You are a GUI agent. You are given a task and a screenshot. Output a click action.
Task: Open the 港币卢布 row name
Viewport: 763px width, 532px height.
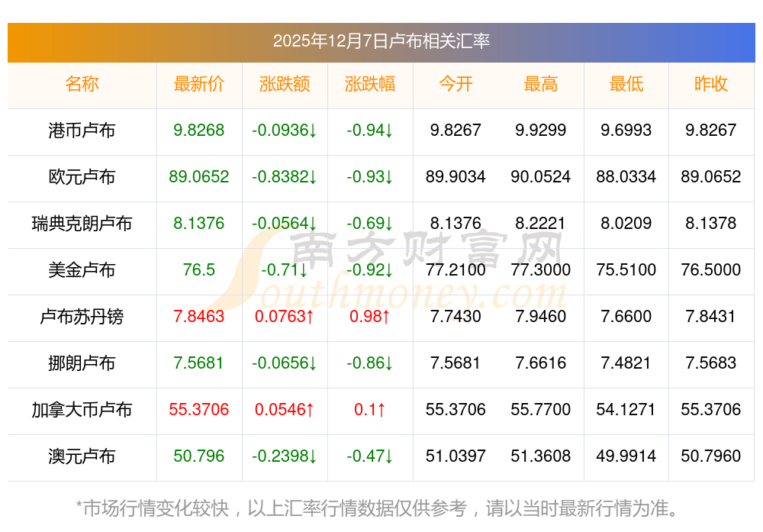(x=82, y=131)
